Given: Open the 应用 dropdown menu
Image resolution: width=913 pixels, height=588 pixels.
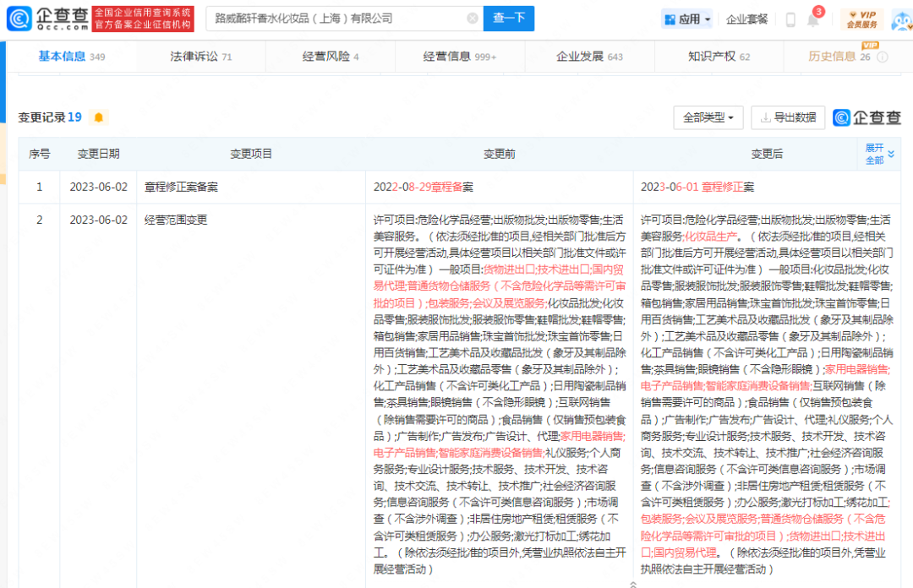Looking at the screenshot, I should click(686, 19).
